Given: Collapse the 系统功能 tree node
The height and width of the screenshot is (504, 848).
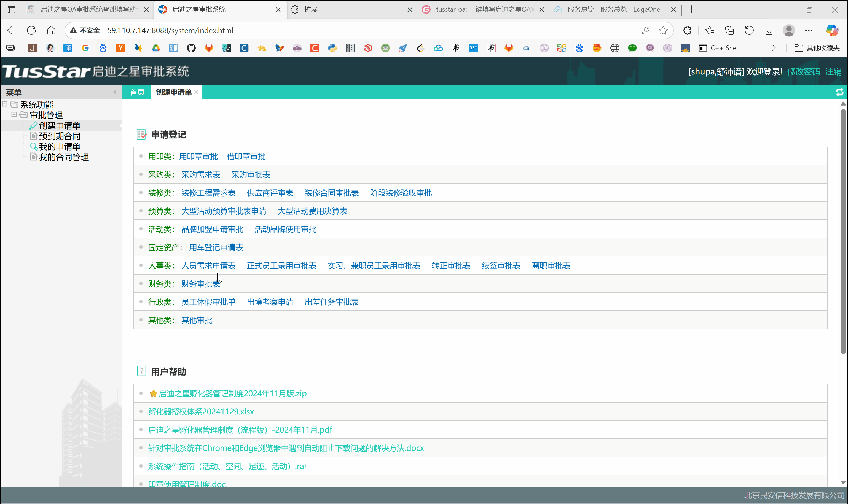Looking at the screenshot, I should (x=5, y=104).
